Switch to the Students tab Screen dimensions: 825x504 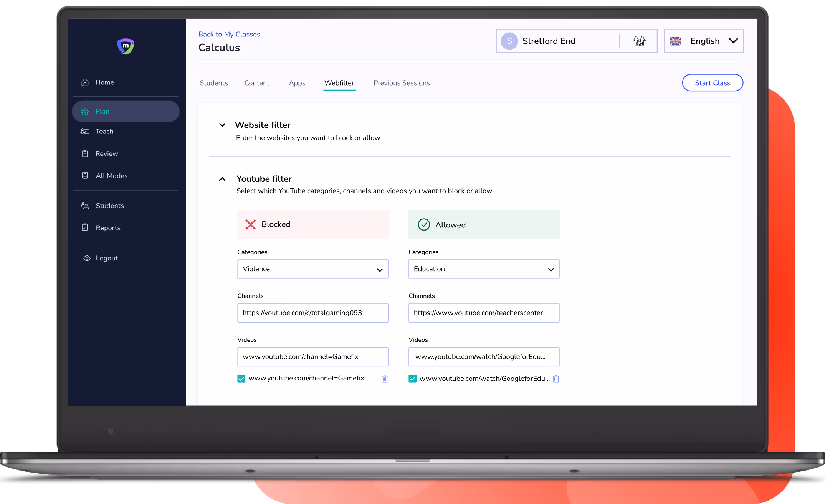pos(214,83)
